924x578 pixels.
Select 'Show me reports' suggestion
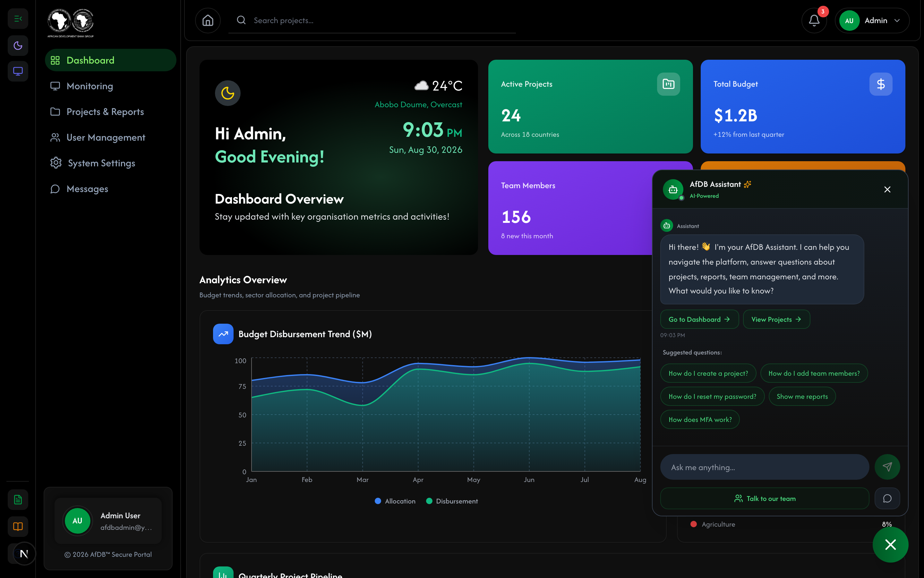point(802,397)
